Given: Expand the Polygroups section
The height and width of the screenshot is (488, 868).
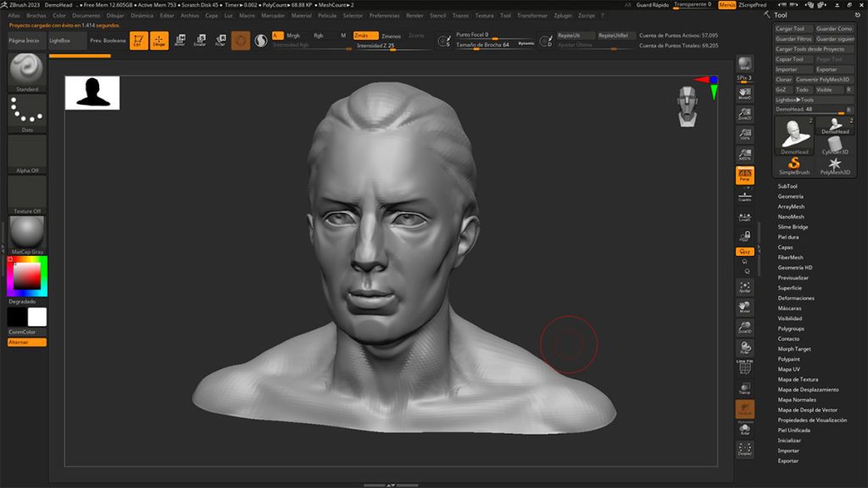Looking at the screenshot, I should click(x=791, y=329).
